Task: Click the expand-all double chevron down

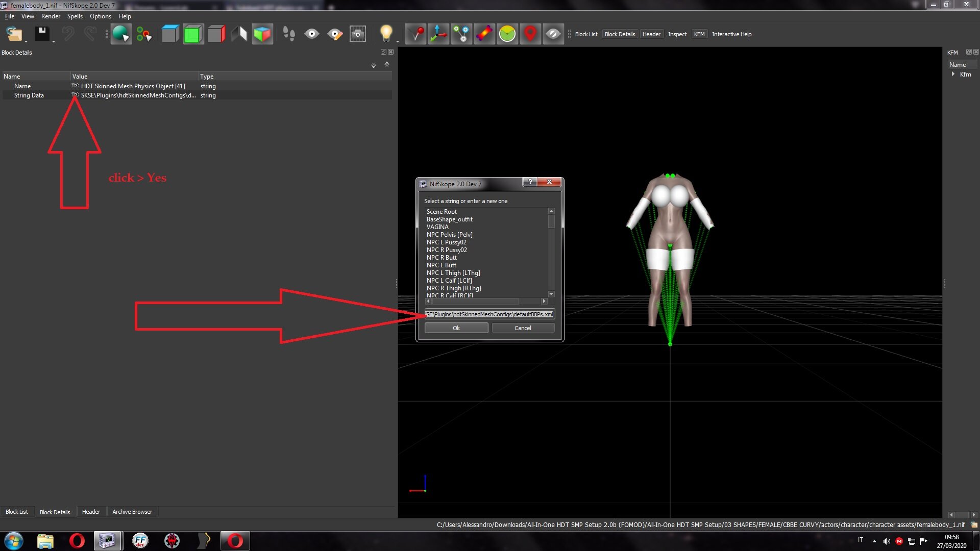Action: (x=374, y=65)
